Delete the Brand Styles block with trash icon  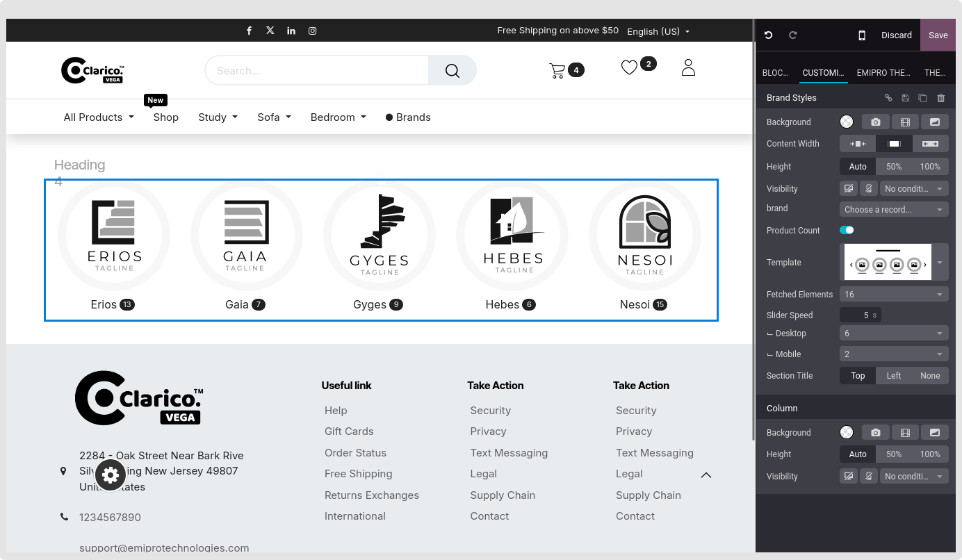(941, 98)
